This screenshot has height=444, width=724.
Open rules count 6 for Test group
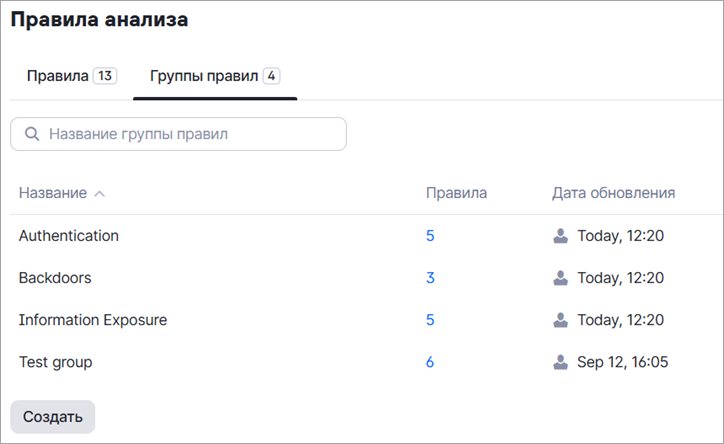pos(430,362)
